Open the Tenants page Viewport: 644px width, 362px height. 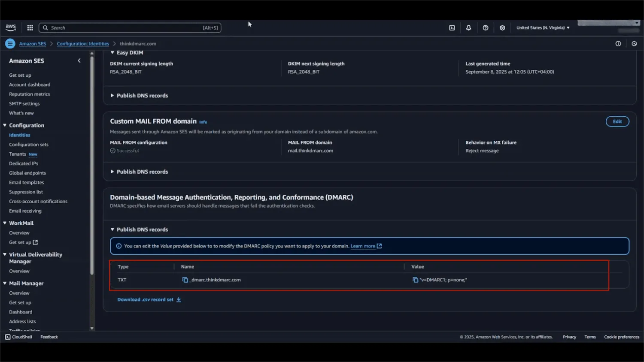[x=18, y=154]
